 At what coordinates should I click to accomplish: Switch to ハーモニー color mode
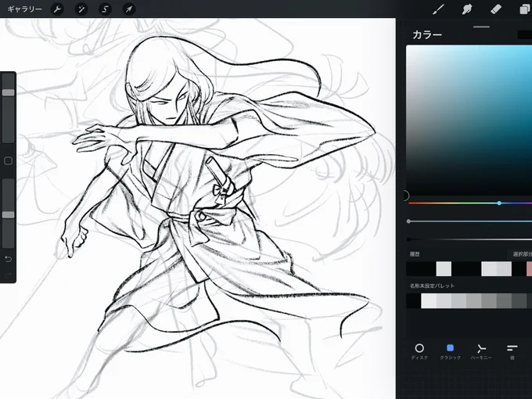tap(481, 351)
